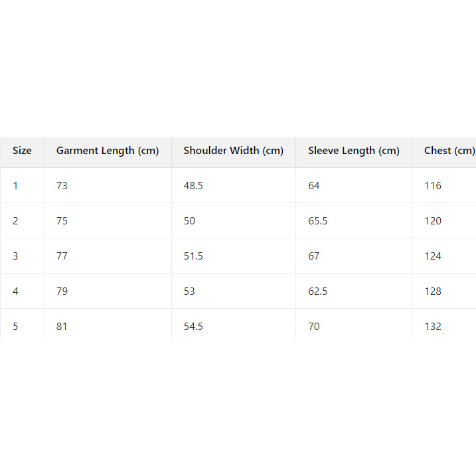The width and height of the screenshot is (476, 476).
Task: Click chest value 132
Action: coord(433,327)
